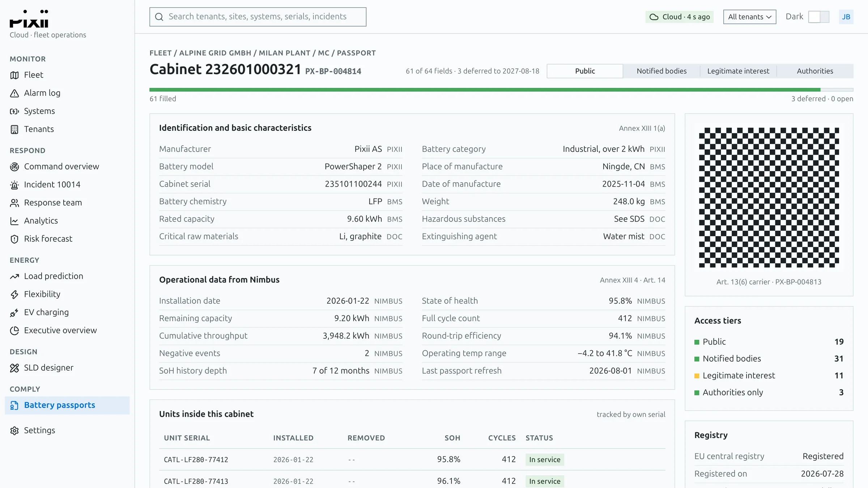
Task: Click the search magnifier icon
Action: tap(159, 17)
